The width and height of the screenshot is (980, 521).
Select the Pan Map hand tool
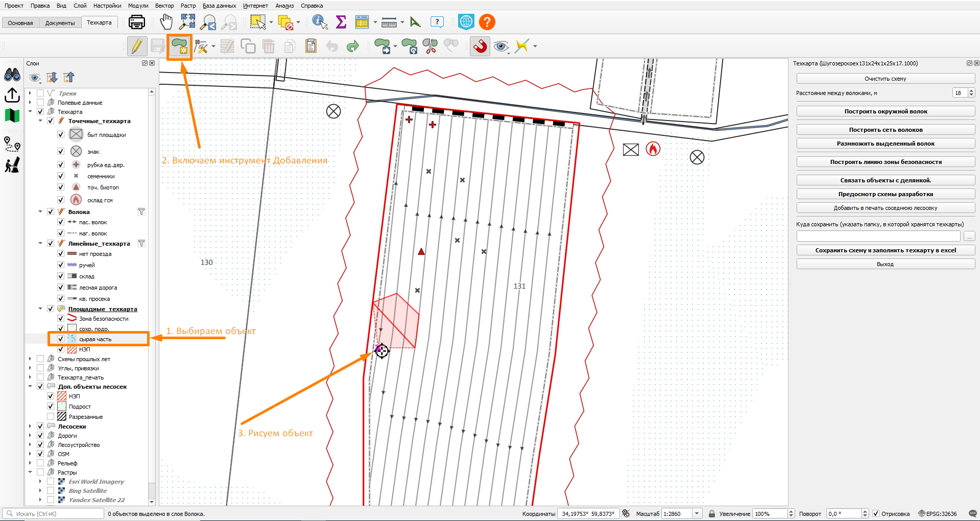(166, 22)
